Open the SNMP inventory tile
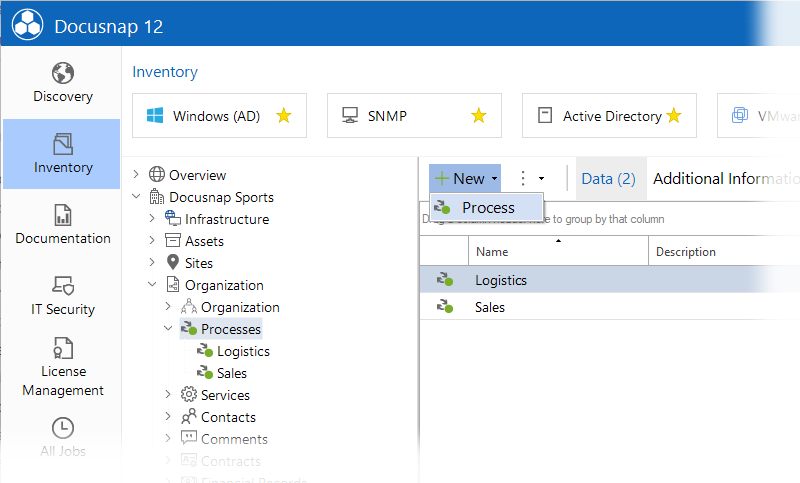This screenshot has width=800, height=483. click(414, 115)
